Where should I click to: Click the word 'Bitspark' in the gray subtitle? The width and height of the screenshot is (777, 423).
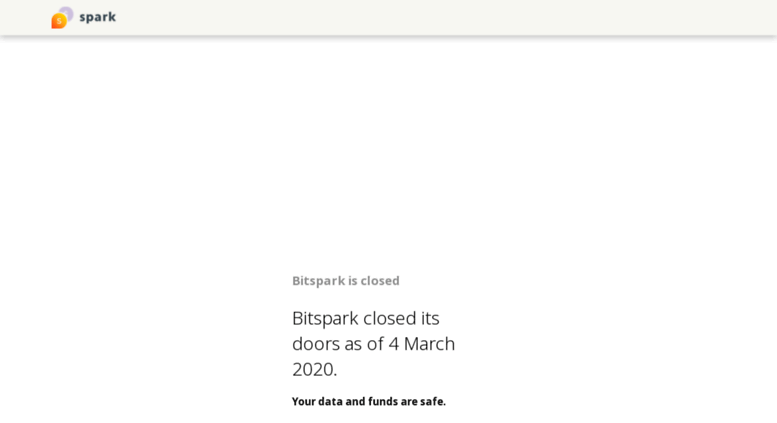[x=318, y=281]
